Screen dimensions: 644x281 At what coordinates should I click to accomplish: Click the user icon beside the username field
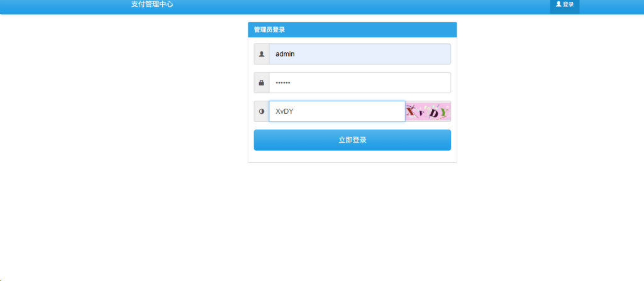point(262,54)
